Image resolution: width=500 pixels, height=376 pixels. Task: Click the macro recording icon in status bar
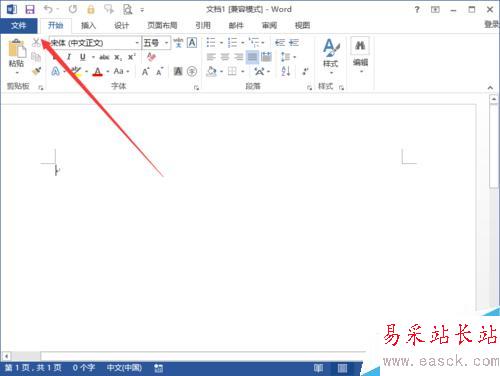159,368
